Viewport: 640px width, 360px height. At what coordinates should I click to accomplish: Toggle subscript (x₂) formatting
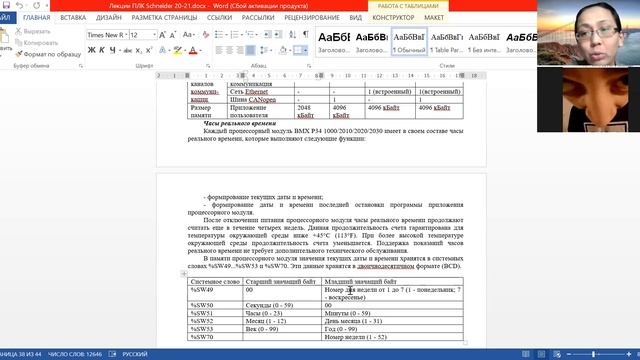(x=139, y=51)
